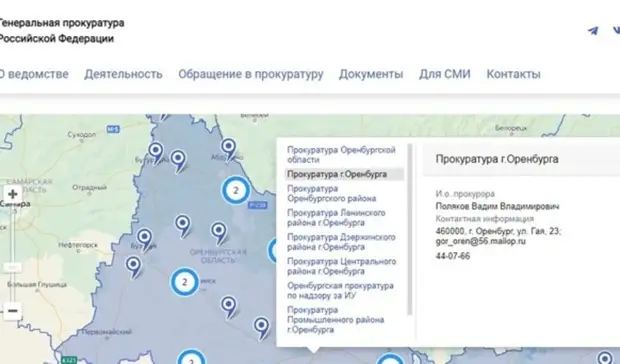Viewport: 620px width, 364px height.
Task: Zoom out the map with minus button
Action: [13, 311]
